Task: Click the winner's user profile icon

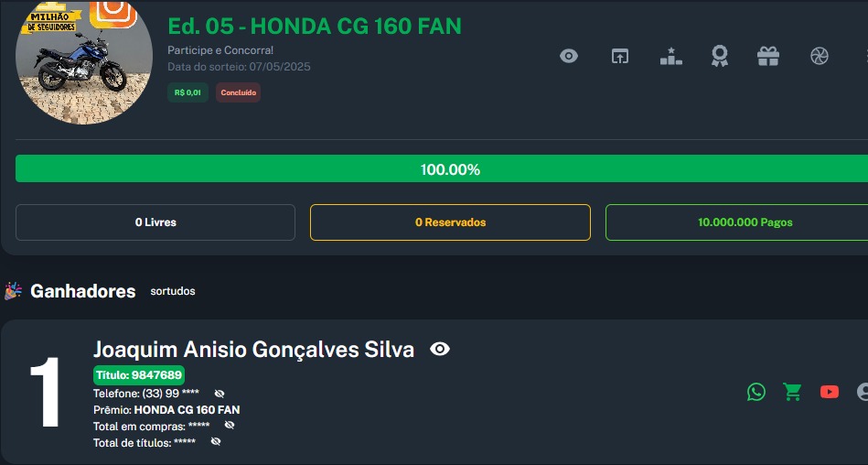Action: pos(863,392)
